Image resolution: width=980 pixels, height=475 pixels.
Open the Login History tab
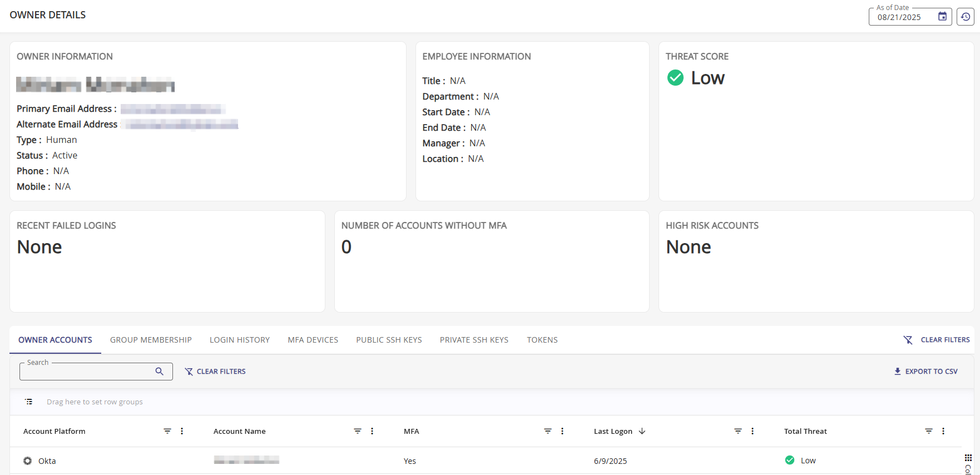point(240,340)
